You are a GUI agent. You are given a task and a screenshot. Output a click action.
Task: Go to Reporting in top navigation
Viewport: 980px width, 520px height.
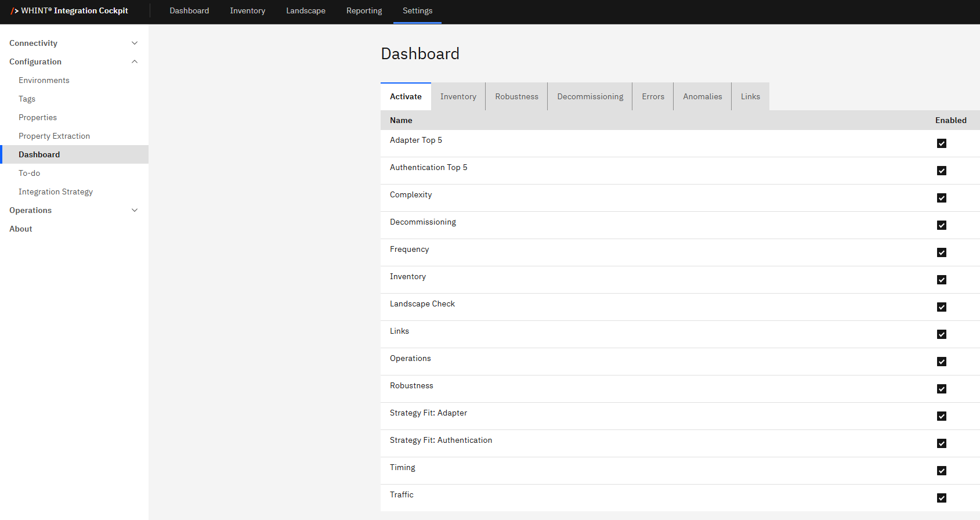coord(364,11)
